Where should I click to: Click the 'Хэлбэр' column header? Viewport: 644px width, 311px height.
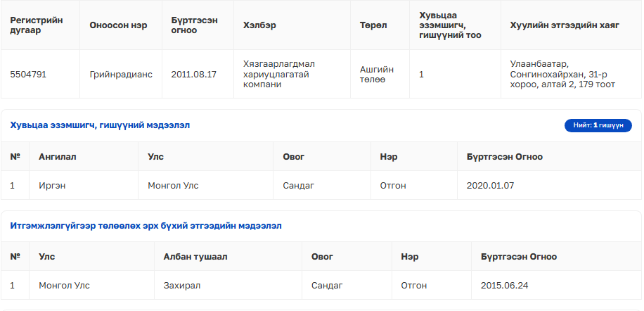pyautogui.click(x=259, y=25)
